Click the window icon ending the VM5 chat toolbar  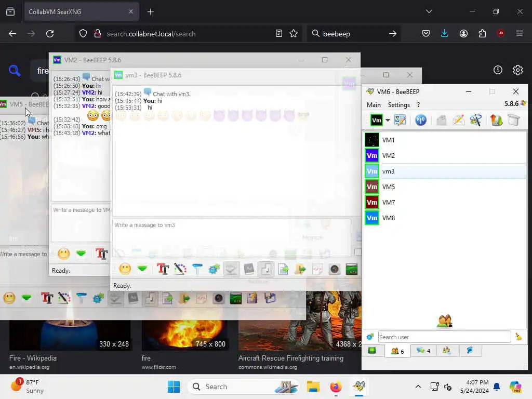tap(270, 298)
